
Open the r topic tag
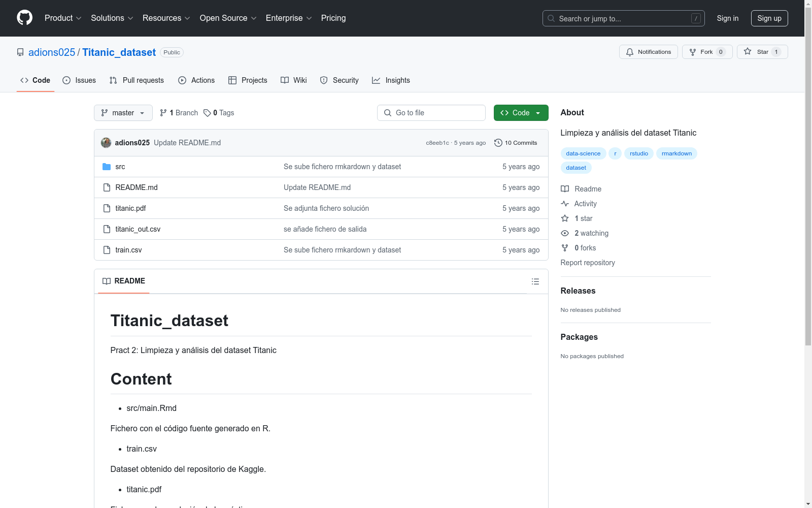coord(615,153)
